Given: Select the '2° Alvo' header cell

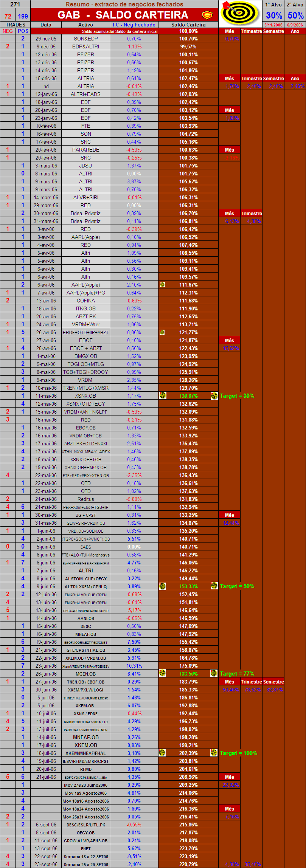Looking at the screenshot, I should coord(295,5).
